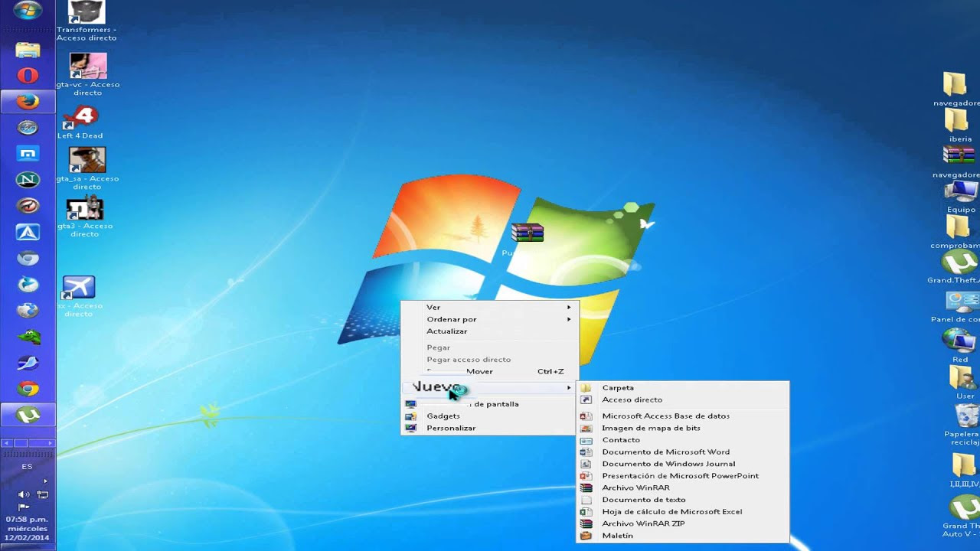Choose Documento de texto entry
Screen dimensions: 980x551
point(683,500)
